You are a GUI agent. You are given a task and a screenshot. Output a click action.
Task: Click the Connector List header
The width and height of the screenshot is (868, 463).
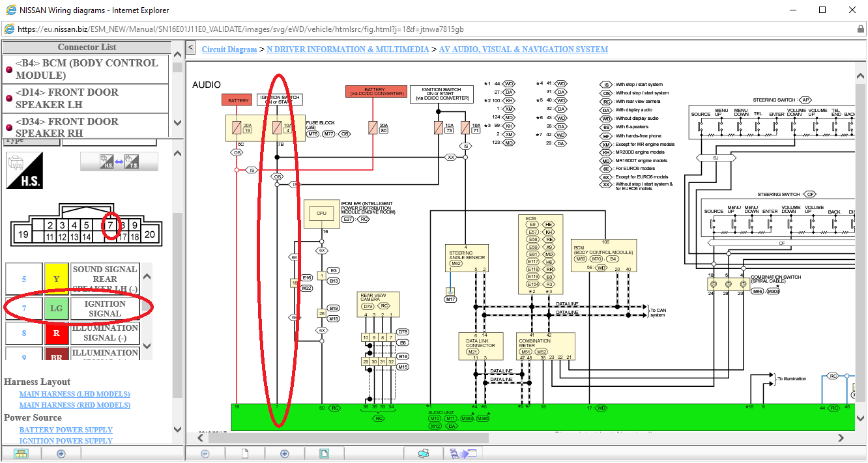point(87,47)
